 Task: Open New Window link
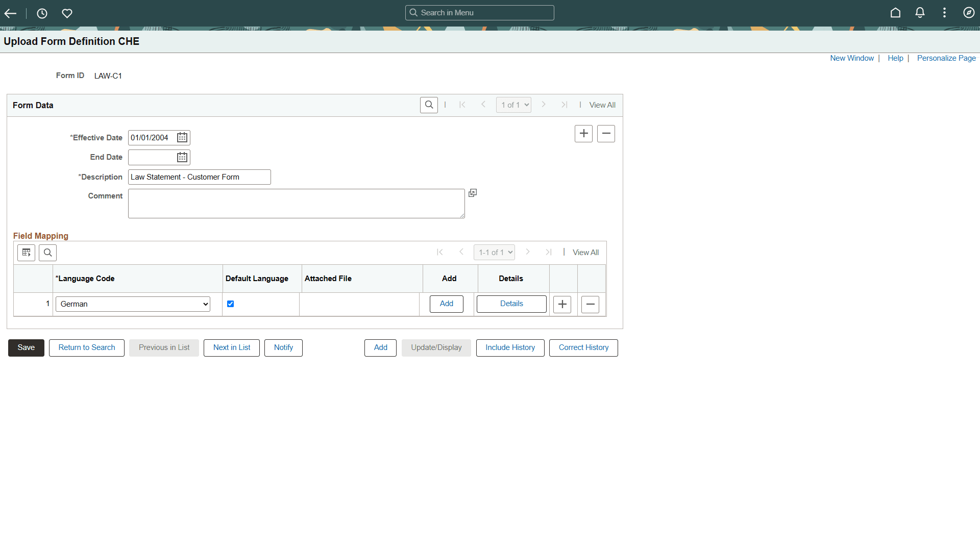pos(852,58)
